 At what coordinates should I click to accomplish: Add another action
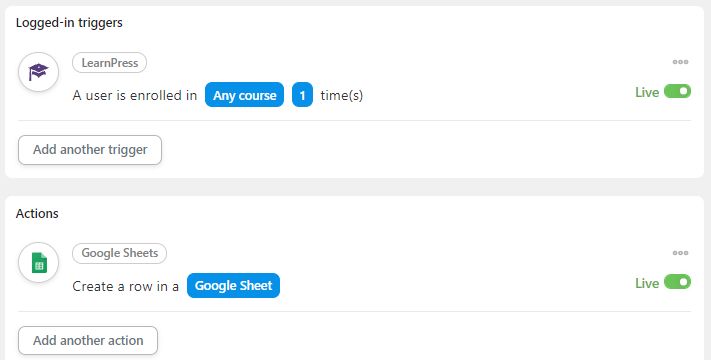[88, 341]
